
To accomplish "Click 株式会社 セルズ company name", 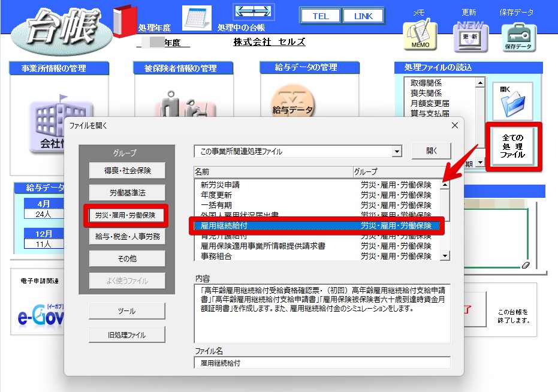I will click(269, 42).
